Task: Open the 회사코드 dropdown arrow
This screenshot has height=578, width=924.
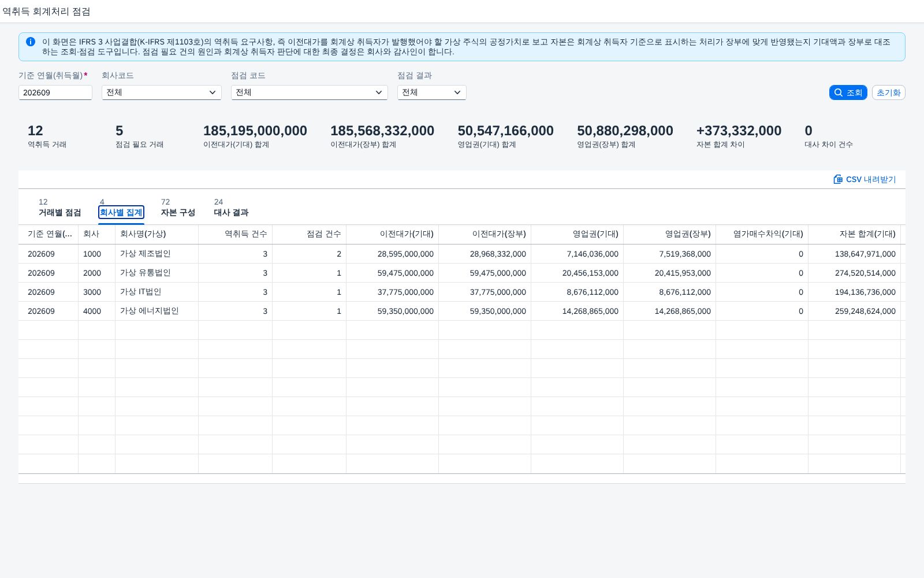Action: pos(213,92)
